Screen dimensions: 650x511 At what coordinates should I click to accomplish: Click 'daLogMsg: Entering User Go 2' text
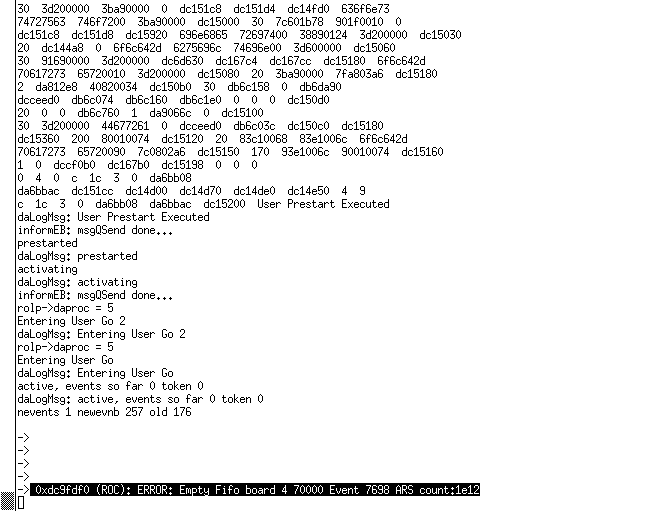coord(101,334)
